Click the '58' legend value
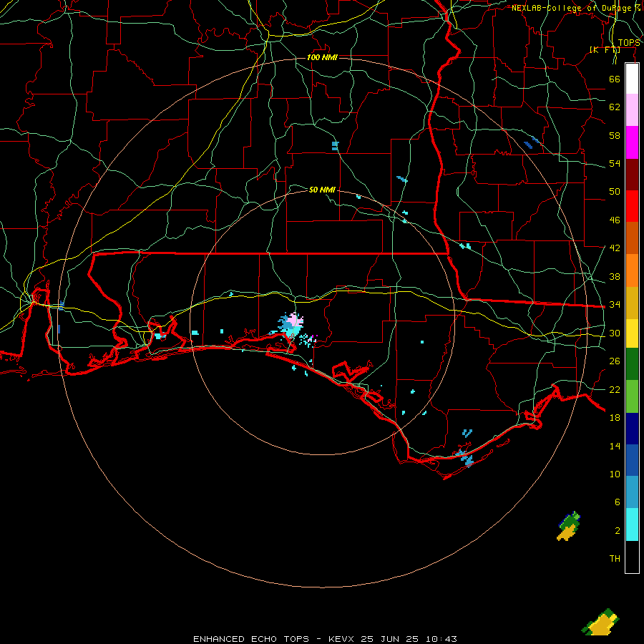Viewport: 644px width, 644px height. [615, 135]
